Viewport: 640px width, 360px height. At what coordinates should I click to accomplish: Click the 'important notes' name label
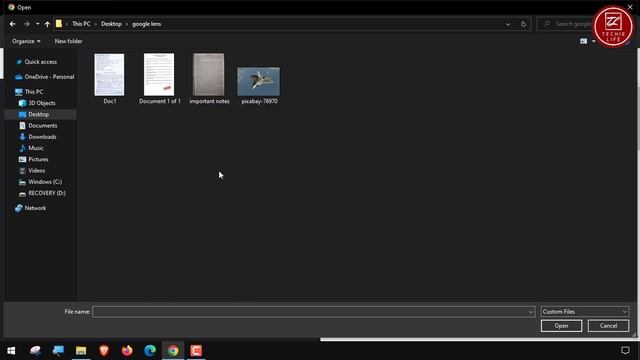point(209,101)
